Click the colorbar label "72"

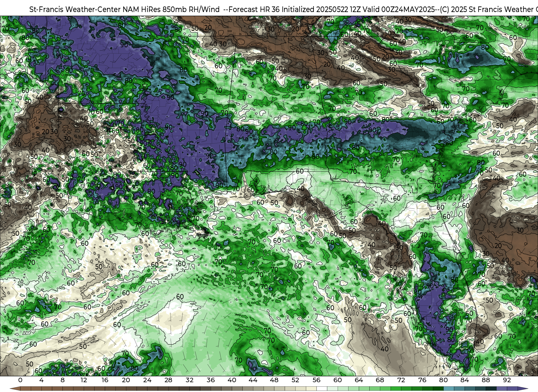pos(401,380)
